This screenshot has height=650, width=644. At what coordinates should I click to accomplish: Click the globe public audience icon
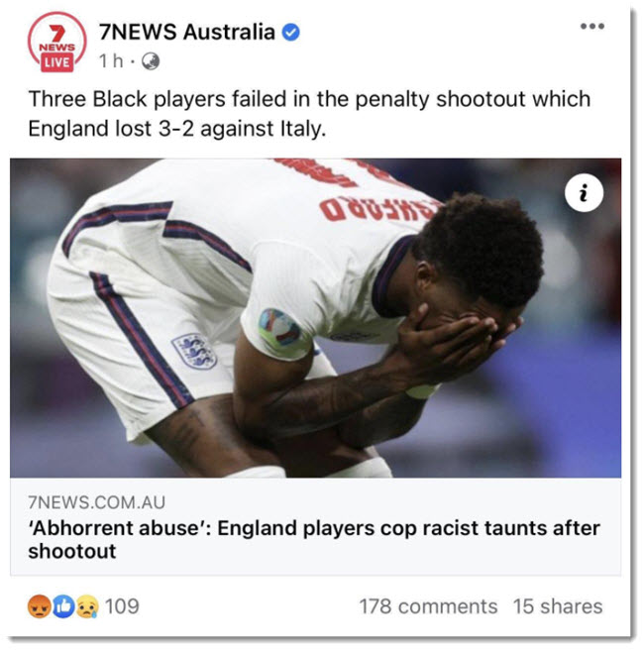[151, 61]
